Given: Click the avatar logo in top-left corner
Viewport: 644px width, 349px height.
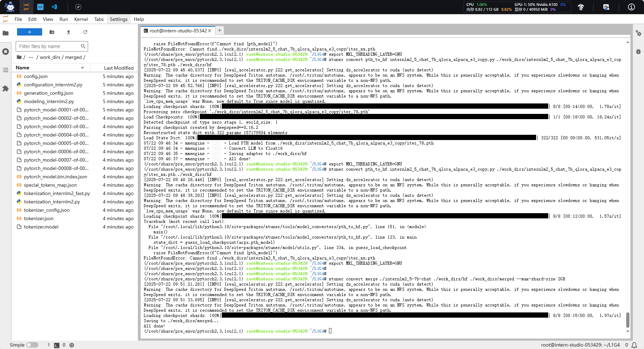Looking at the screenshot, I should [x=10, y=7].
